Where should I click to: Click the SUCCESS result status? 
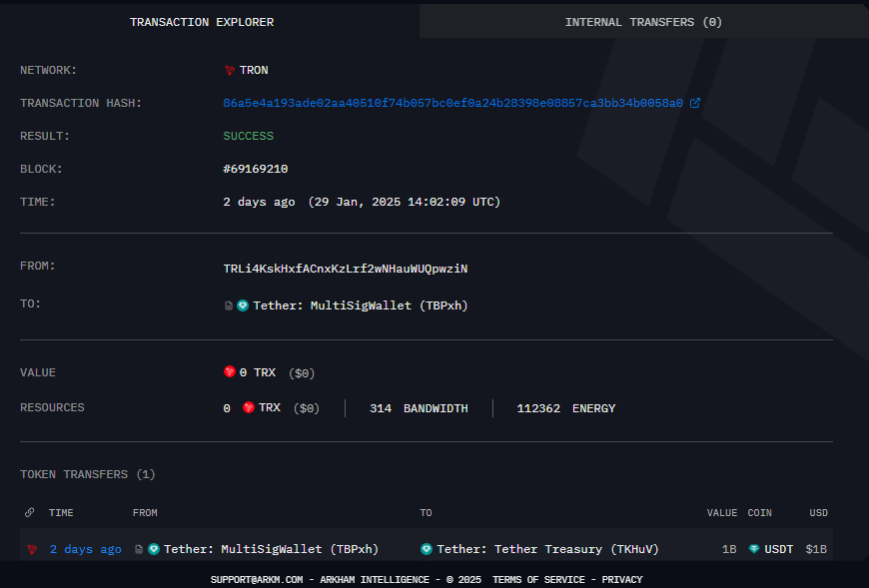[x=249, y=136]
